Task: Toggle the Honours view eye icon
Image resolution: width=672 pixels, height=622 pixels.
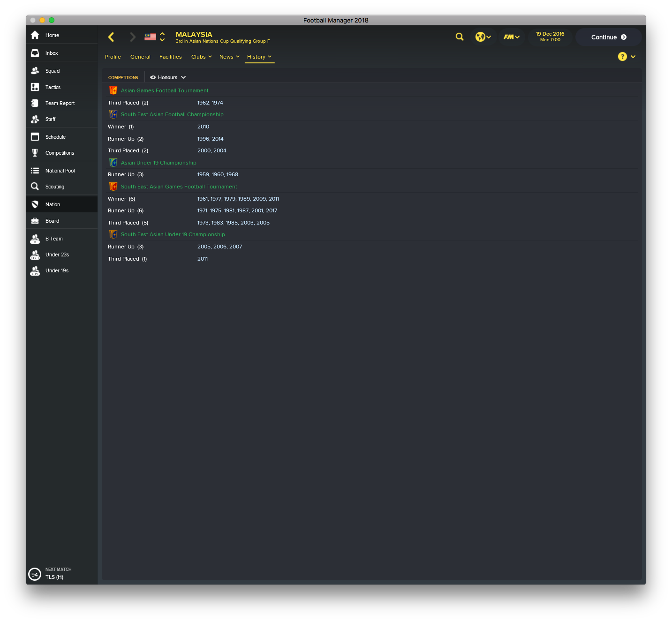Action: click(153, 77)
